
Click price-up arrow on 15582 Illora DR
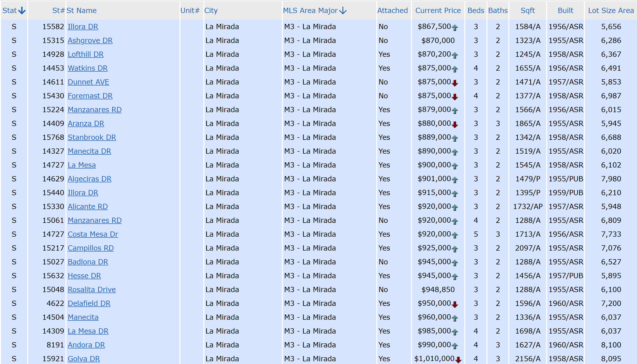coord(455,28)
